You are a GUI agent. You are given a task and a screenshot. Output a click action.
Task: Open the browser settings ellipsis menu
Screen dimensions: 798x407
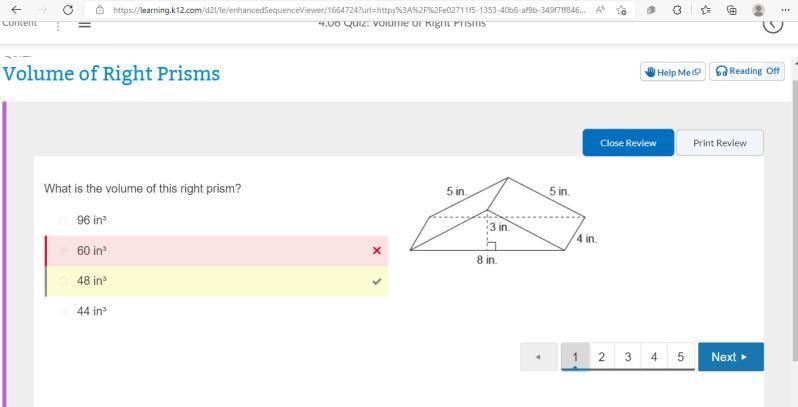tap(785, 10)
